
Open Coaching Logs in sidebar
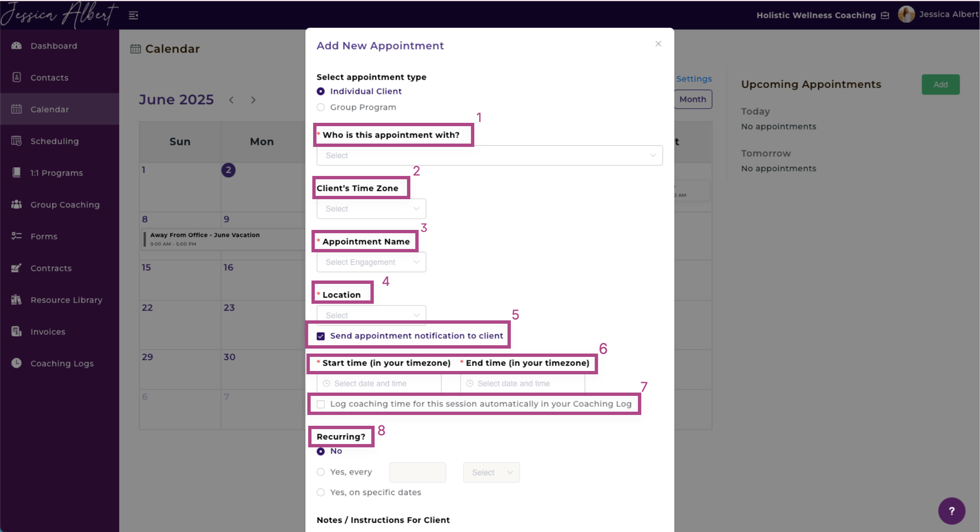pos(59,363)
